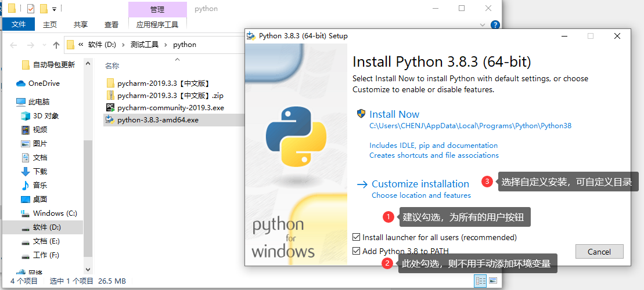Click the Customize installation link
Image resolution: width=644 pixels, height=290 pixels.
click(420, 184)
